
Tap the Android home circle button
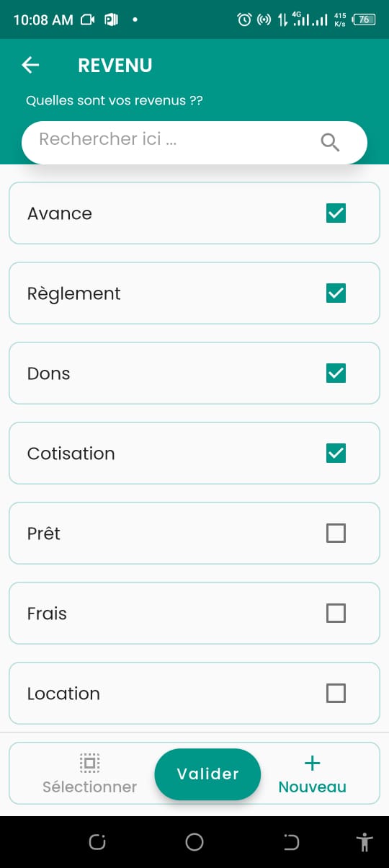click(x=194, y=841)
